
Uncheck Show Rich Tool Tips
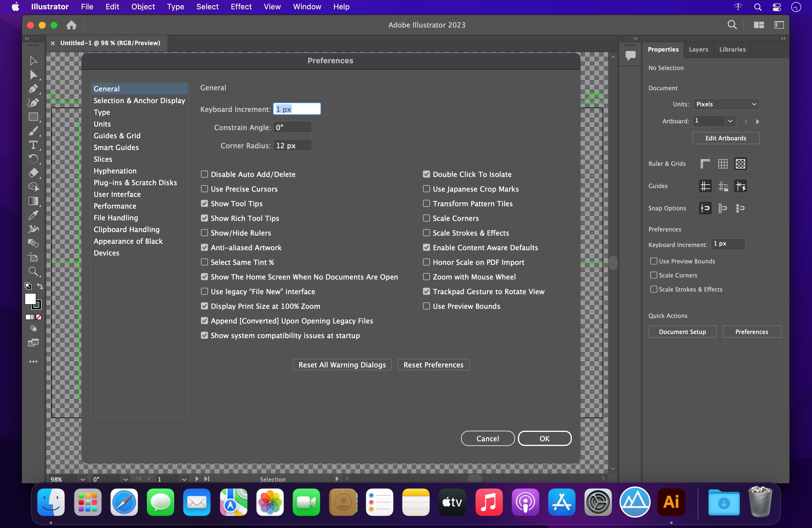coord(204,218)
